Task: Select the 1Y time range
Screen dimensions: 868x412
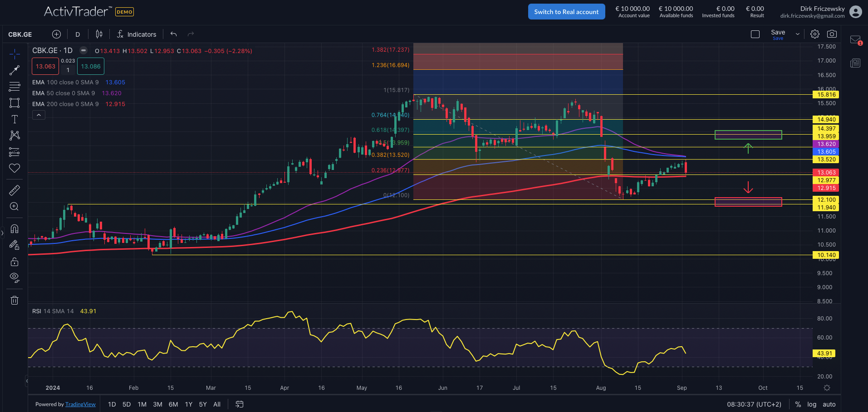Action: [189, 404]
